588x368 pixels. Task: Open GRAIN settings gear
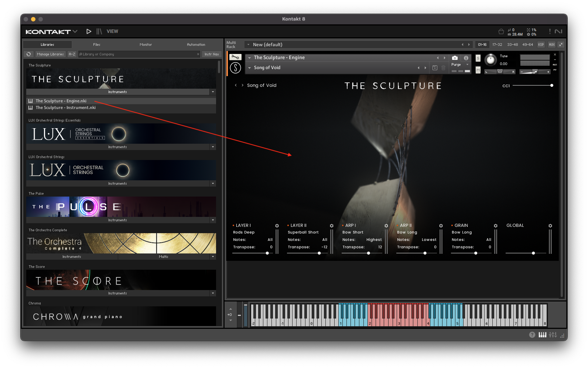click(x=496, y=226)
